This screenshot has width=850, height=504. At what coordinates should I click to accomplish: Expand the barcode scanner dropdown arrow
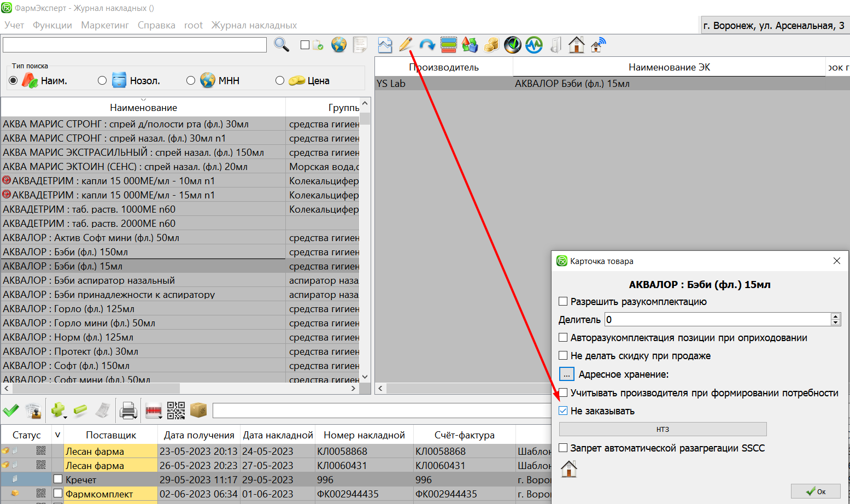tap(161, 417)
